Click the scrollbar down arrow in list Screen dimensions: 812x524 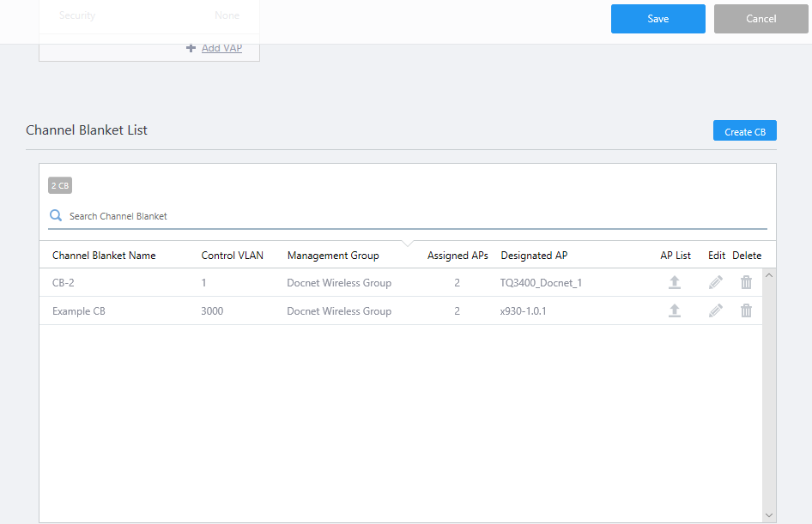point(769,515)
